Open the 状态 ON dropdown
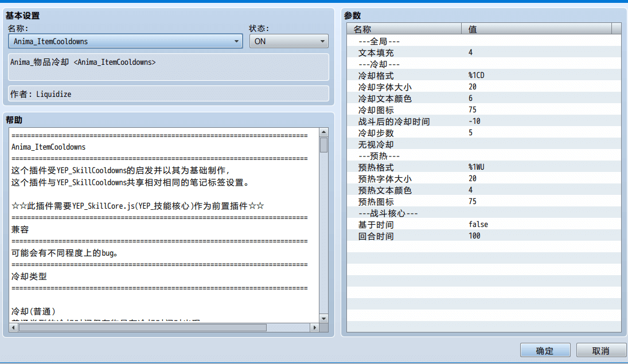Screen dimensions: 628x364 coord(289,41)
